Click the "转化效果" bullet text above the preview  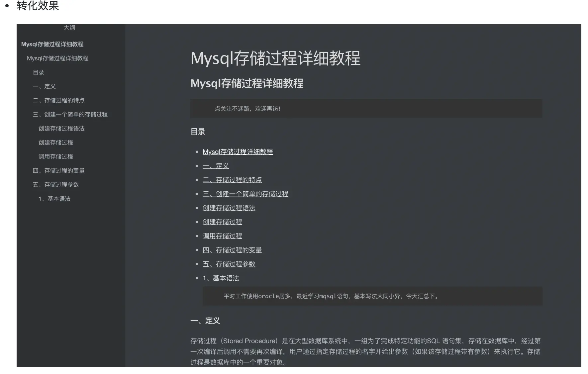tap(38, 6)
